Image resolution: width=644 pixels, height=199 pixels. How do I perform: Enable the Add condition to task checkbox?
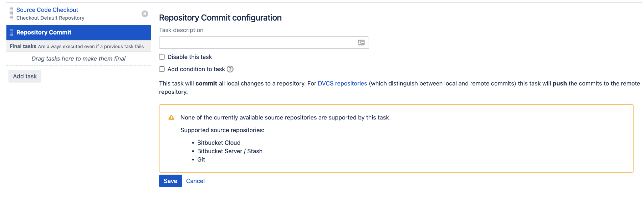162,69
